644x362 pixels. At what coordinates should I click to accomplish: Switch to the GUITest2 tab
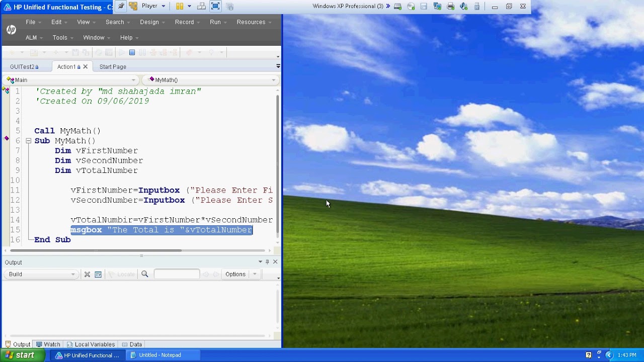(24, 67)
